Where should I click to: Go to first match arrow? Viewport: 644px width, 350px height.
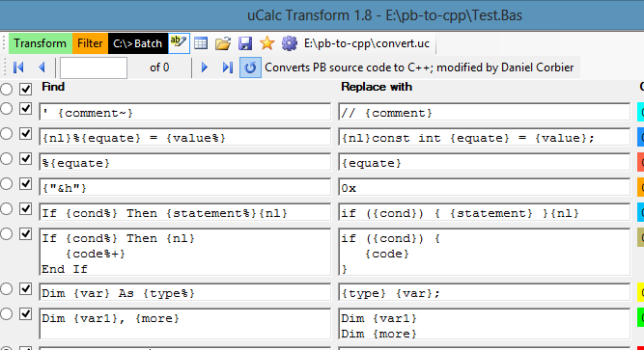(x=18, y=67)
